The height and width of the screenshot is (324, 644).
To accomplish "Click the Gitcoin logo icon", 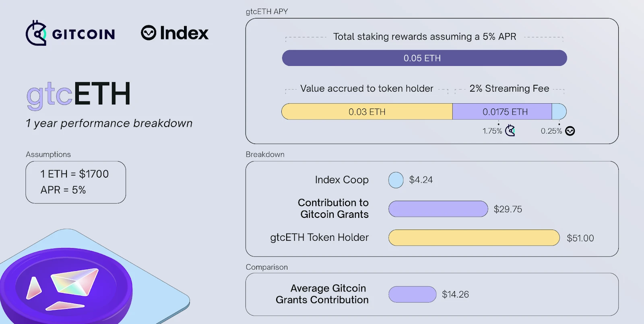I will pyautogui.click(x=36, y=33).
